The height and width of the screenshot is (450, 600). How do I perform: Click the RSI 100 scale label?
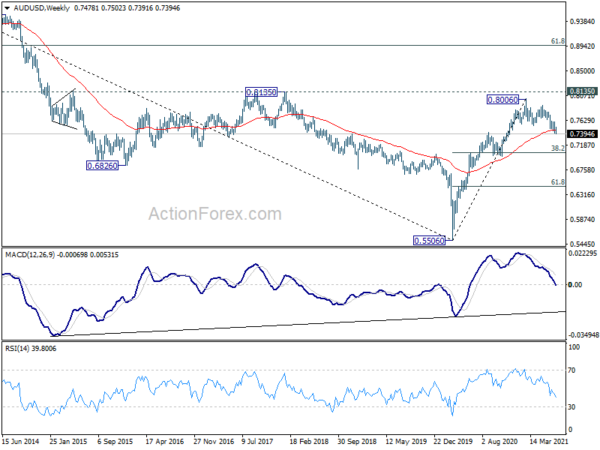(574, 347)
